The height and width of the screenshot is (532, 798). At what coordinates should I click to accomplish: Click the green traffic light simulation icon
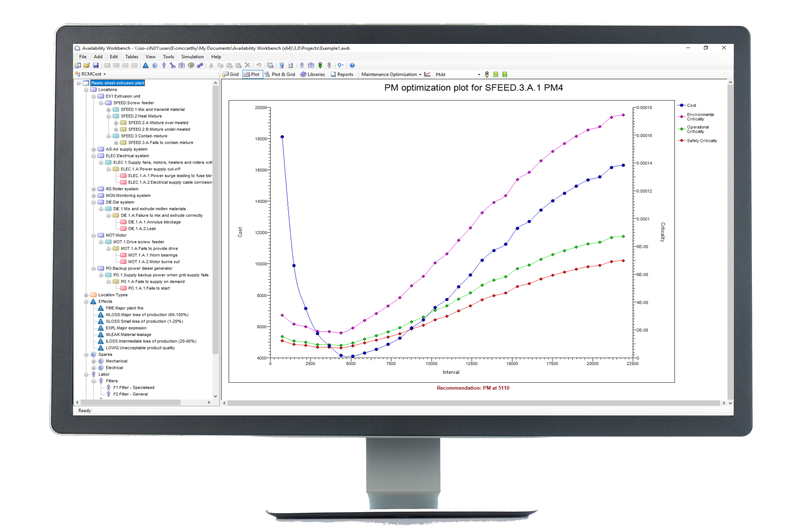320,65
